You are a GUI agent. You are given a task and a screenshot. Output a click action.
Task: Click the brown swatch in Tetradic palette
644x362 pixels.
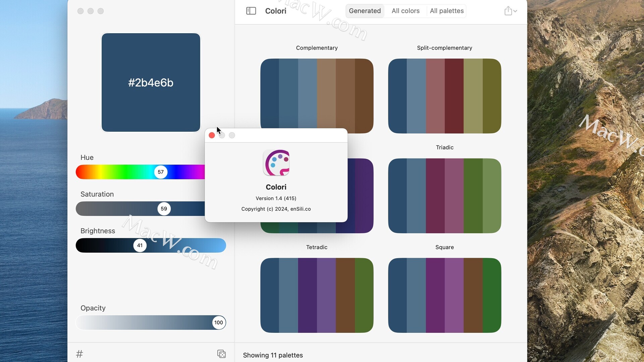pyautogui.click(x=345, y=295)
